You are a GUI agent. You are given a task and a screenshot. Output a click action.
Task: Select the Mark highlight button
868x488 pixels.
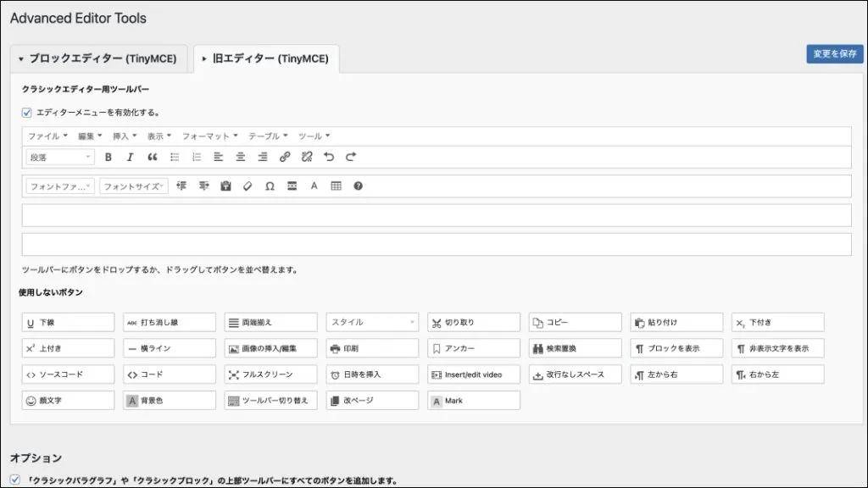474,400
